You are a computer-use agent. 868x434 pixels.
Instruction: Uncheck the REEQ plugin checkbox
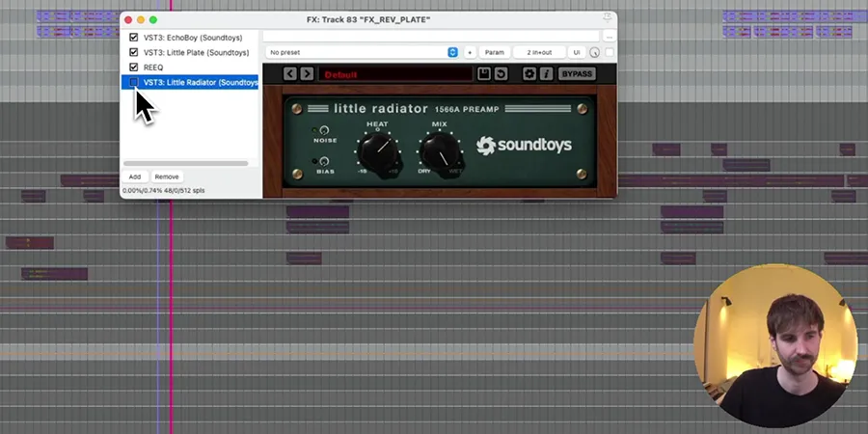click(133, 67)
